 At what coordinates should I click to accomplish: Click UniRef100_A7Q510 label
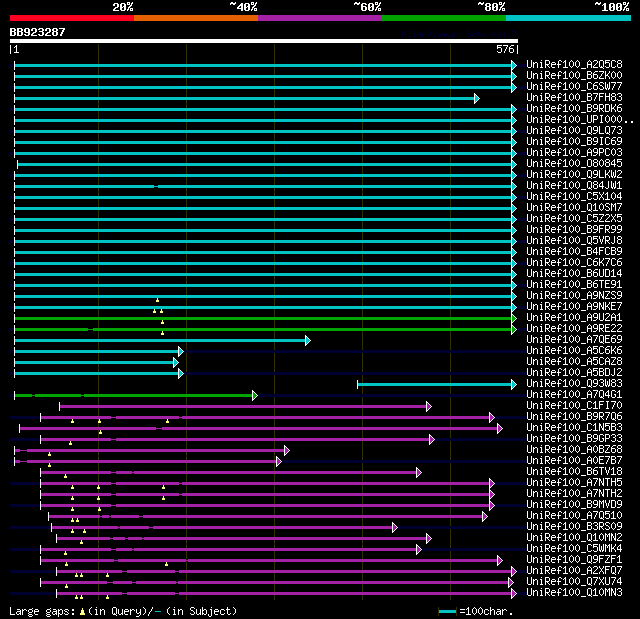coord(574,516)
